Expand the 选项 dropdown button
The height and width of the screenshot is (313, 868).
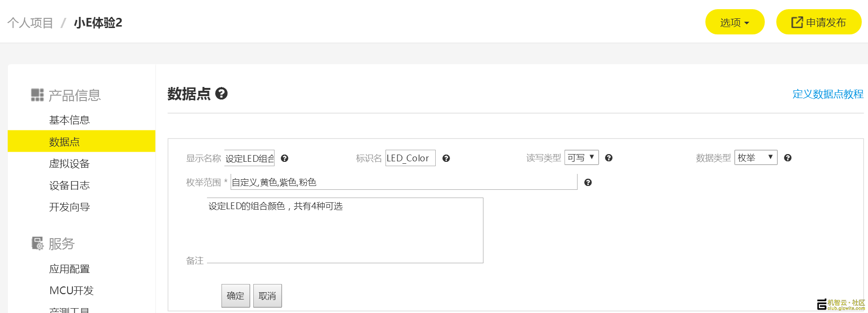coord(734,22)
